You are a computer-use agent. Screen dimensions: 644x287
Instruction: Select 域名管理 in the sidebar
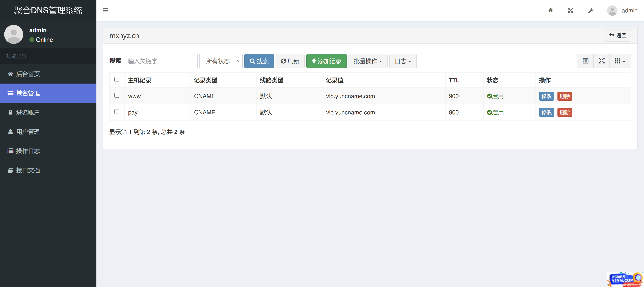tap(48, 93)
